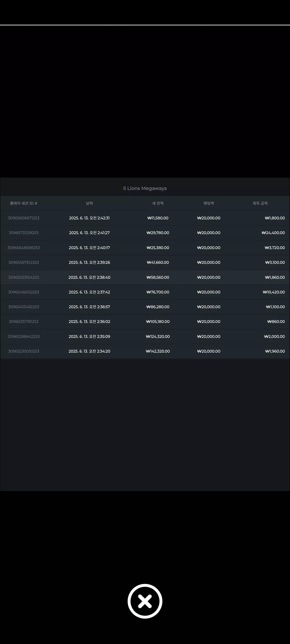Click the ₩1,860.00 win amount
The width and height of the screenshot is (290, 644).
pyautogui.click(x=275, y=277)
